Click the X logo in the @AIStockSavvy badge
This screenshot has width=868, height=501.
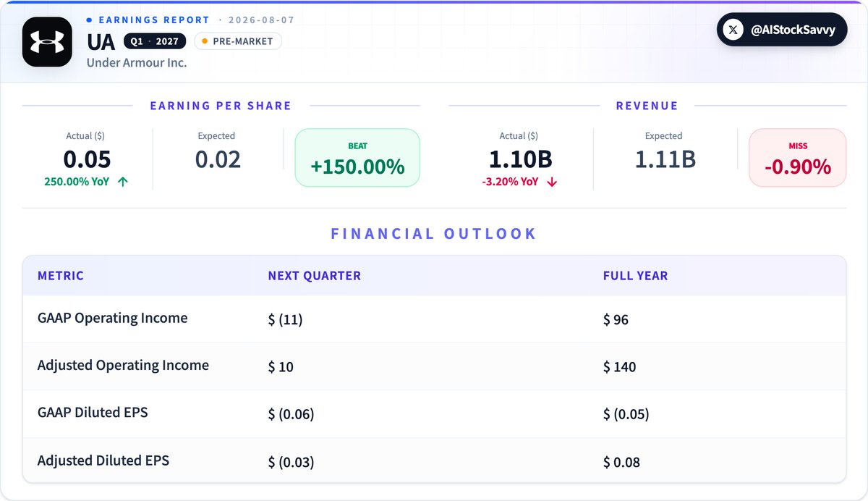pos(733,30)
